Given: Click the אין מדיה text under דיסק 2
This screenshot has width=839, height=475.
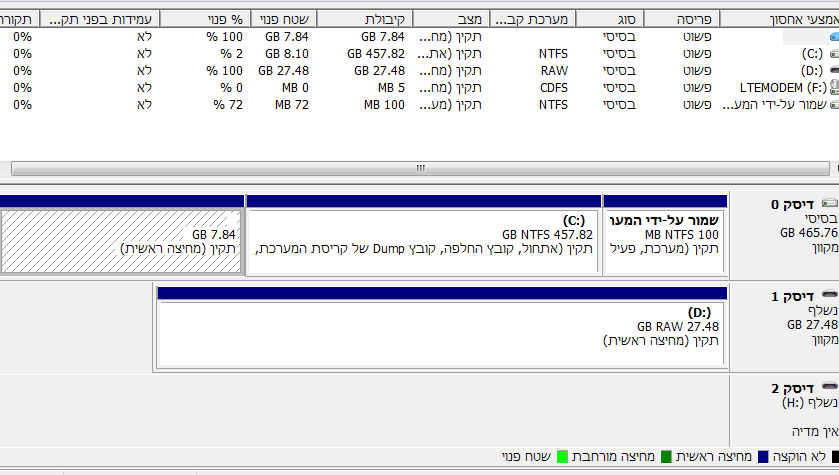Looking at the screenshot, I should [x=814, y=431].
